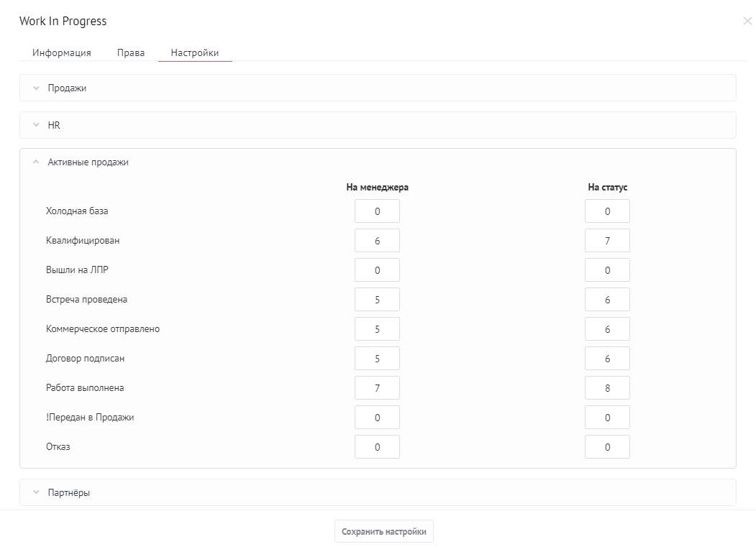Screen dimensions: 756x552
Task: Close the Work In Progress dialog
Action: coord(747,21)
